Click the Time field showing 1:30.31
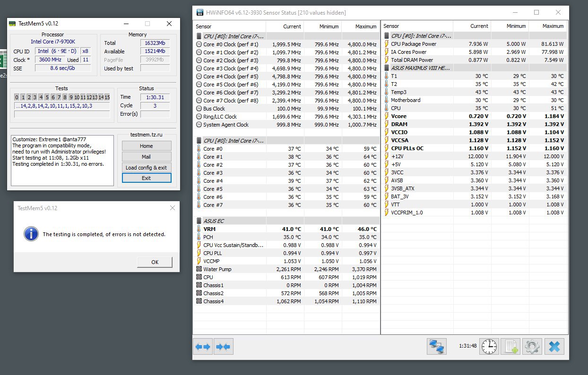Screen dimensions: 588x375 [x=155, y=97]
